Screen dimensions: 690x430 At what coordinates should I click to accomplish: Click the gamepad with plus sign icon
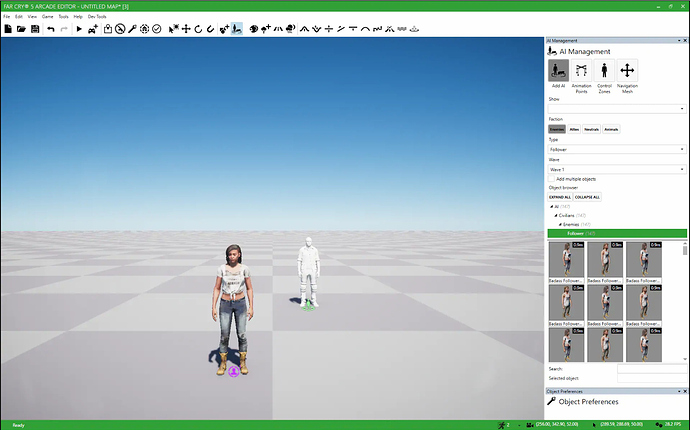[x=93, y=29]
